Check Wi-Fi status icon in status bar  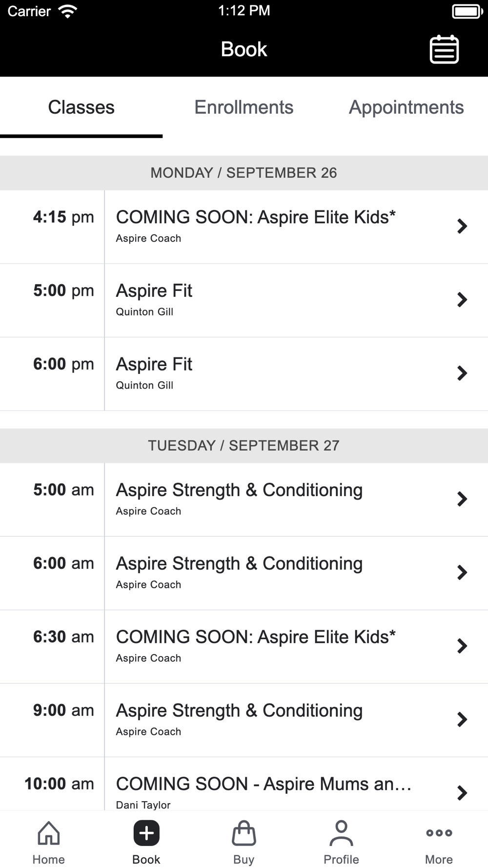coord(67,11)
